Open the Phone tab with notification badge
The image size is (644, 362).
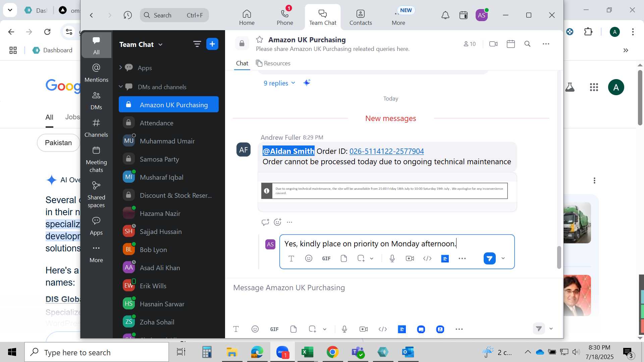point(285,17)
